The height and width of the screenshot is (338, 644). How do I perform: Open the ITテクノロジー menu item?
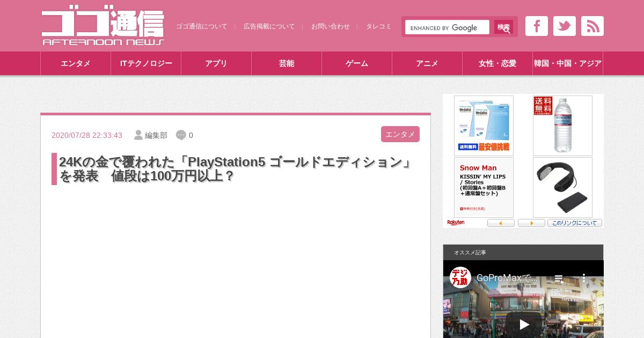coord(146,63)
